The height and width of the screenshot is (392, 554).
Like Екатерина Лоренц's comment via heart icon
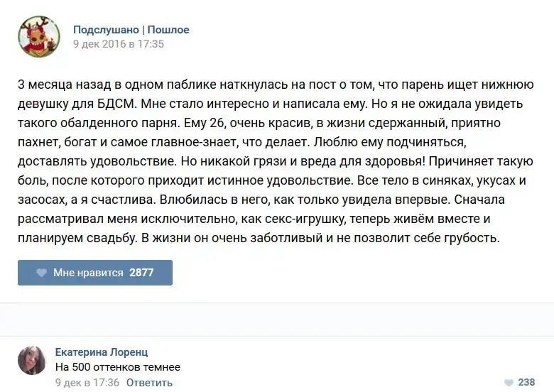[508, 382]
